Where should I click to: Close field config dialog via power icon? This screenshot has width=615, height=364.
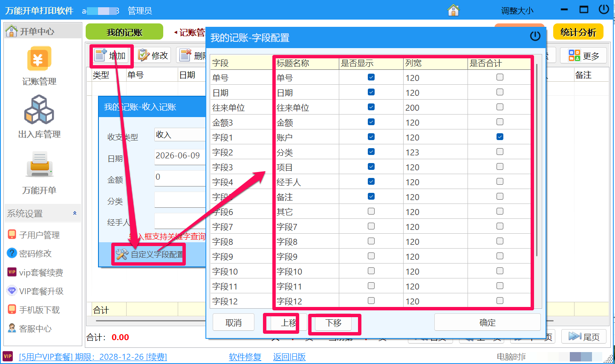(x=535, y=36)
